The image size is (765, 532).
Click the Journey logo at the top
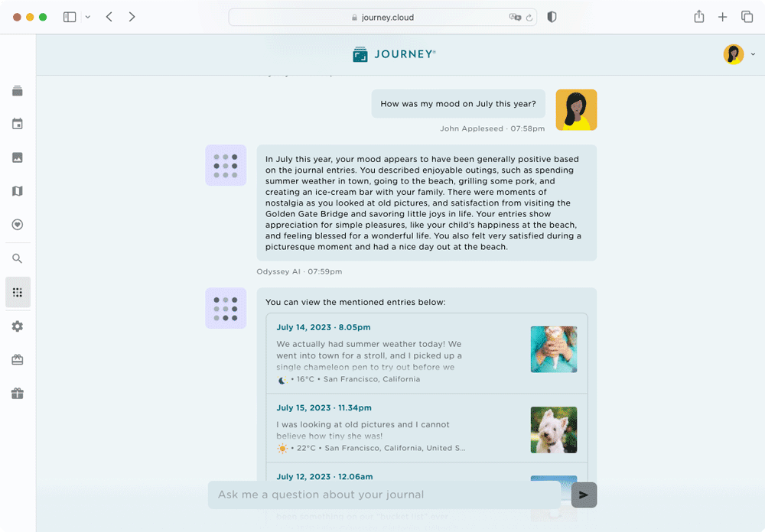click(393, 54)
